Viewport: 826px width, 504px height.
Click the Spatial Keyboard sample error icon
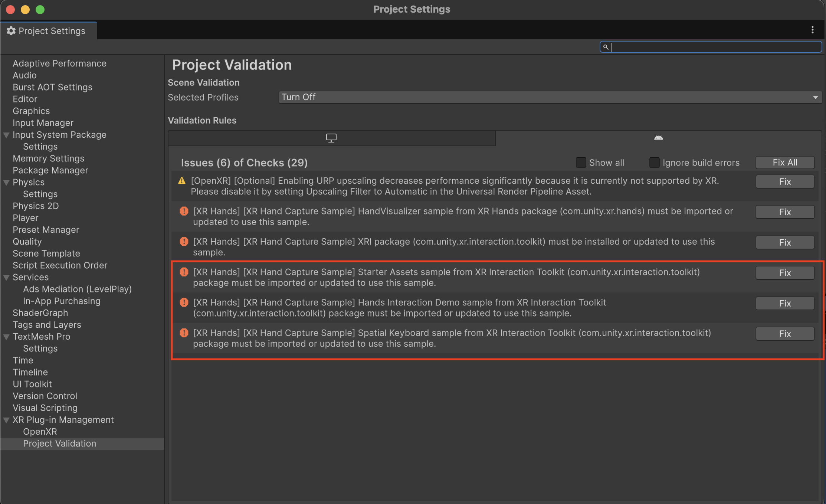click(x=184, y=333)
